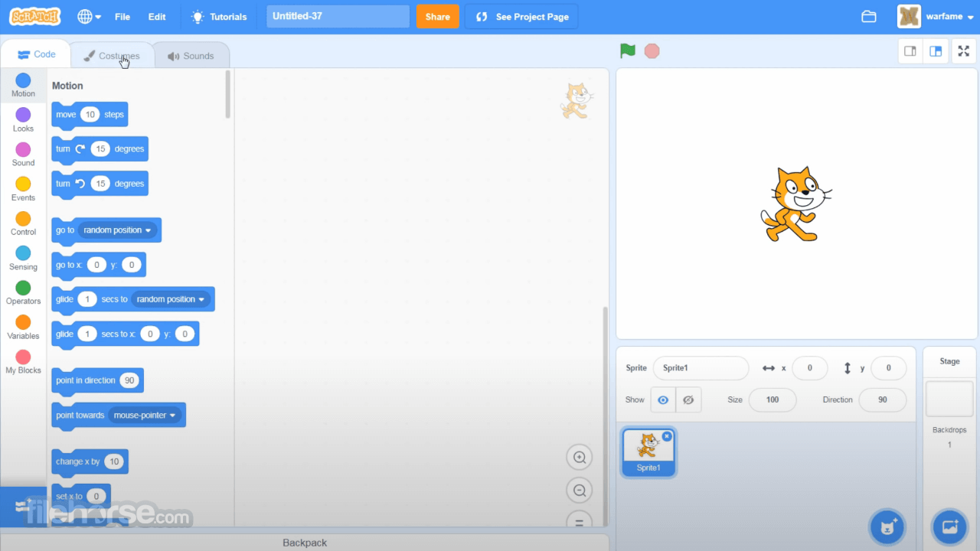
Task: Switch to large stage layout
Action: tap(936, 51)
